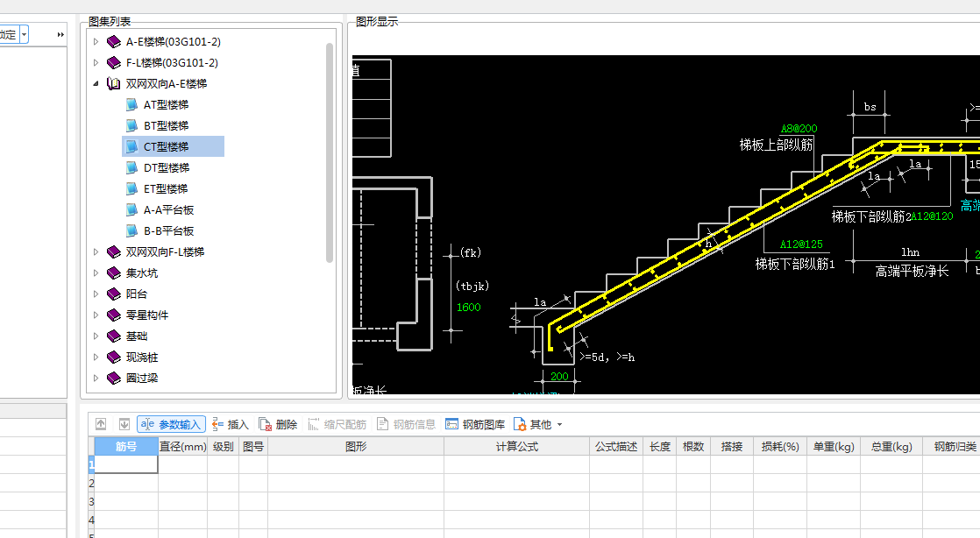The height and width of the screenshot is (538, 980).
Task: Click the 删除 toolbar button
Action: click(x=278, y=424)
